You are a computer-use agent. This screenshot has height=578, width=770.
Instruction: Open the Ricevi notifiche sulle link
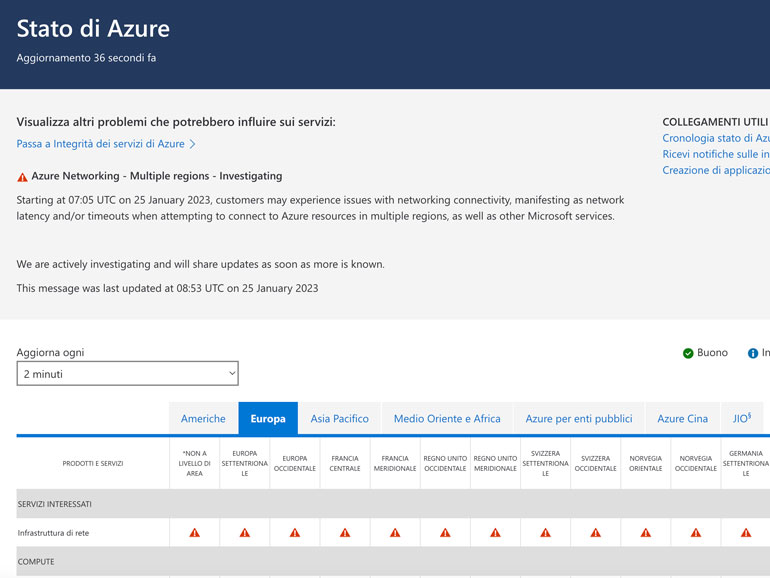tap(716, 154)
